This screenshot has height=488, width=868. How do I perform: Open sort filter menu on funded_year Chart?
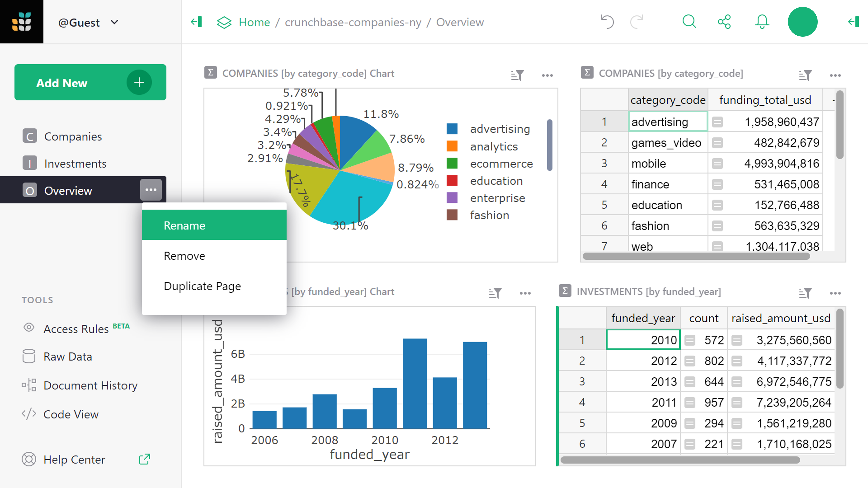495,293
